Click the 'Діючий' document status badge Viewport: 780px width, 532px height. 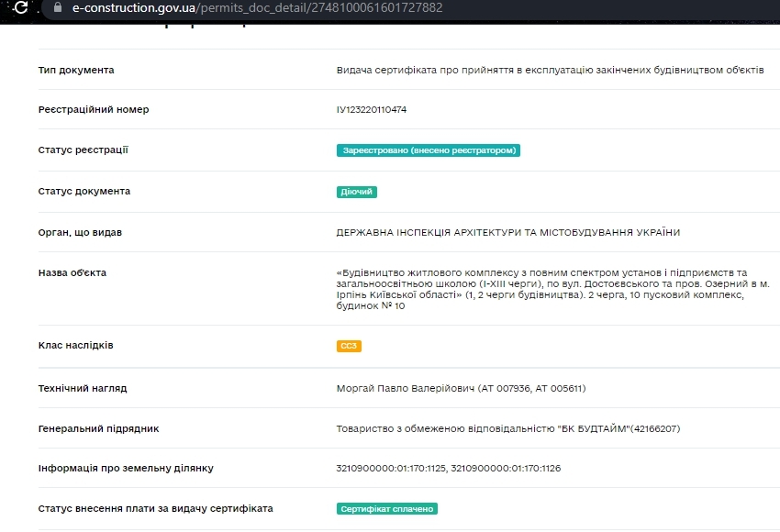click(357, 192)
